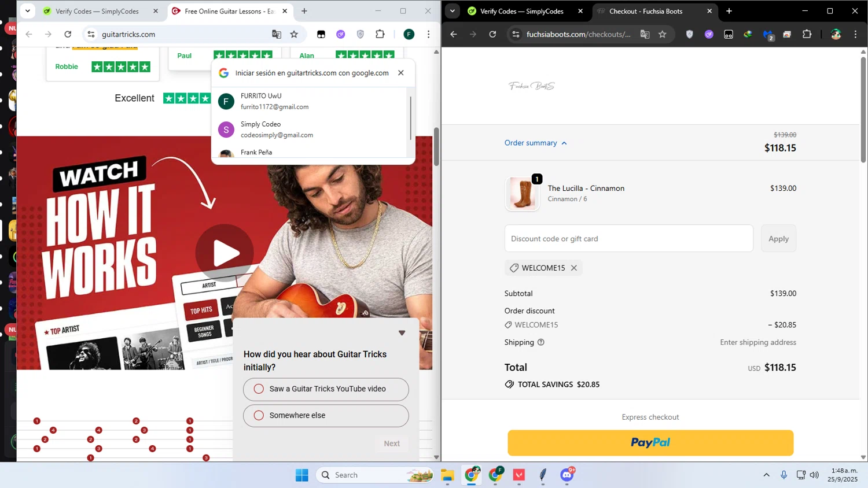Viewport: 868px width, 488px height.
Task: Click translate icon in guitartricks address bar
Action: tap(277, 34)
